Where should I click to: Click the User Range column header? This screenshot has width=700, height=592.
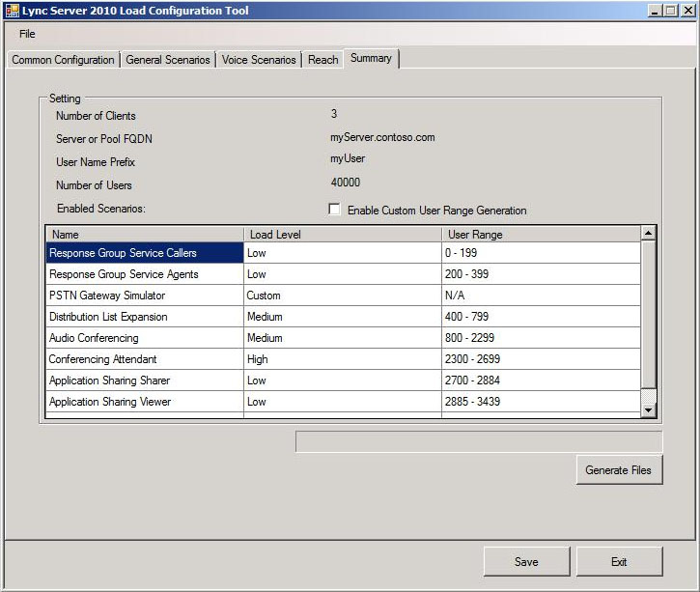541,235
